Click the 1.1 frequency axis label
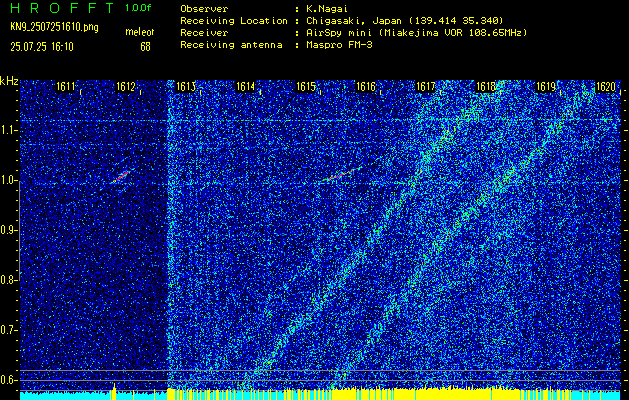 coord(7,130)
